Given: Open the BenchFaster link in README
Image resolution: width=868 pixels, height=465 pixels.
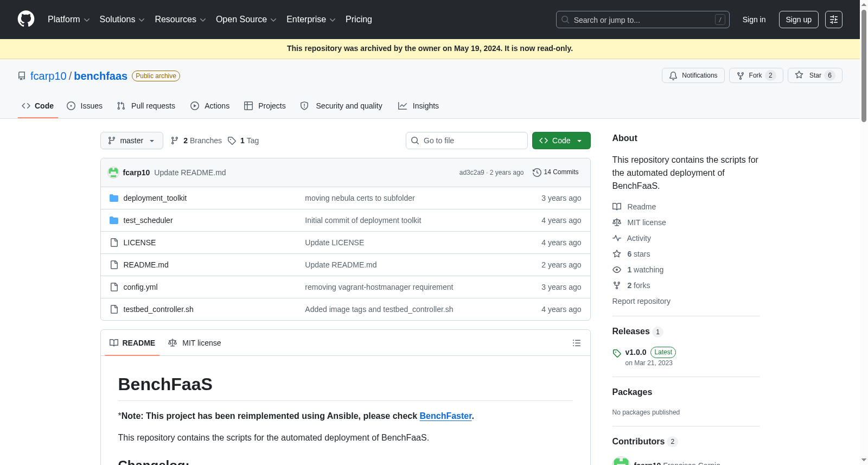Looking at the screenshot, I should (446, 416).
